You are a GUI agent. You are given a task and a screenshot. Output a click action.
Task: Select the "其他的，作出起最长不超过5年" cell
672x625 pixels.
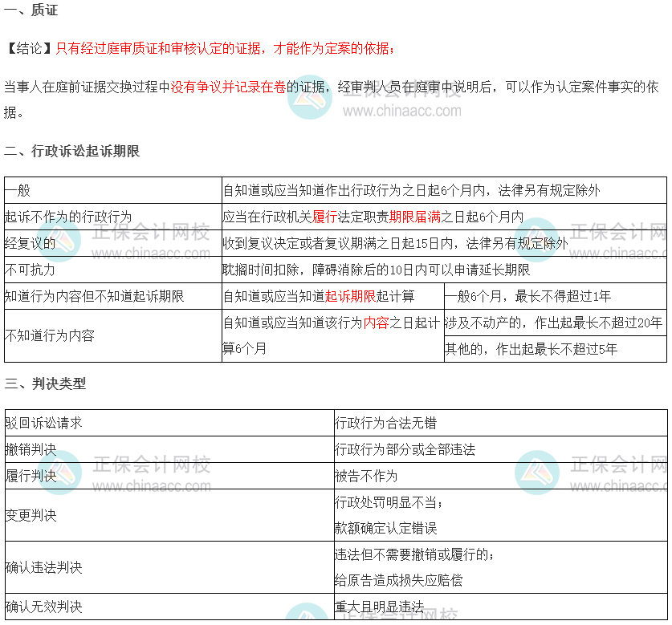click(531, 349)
